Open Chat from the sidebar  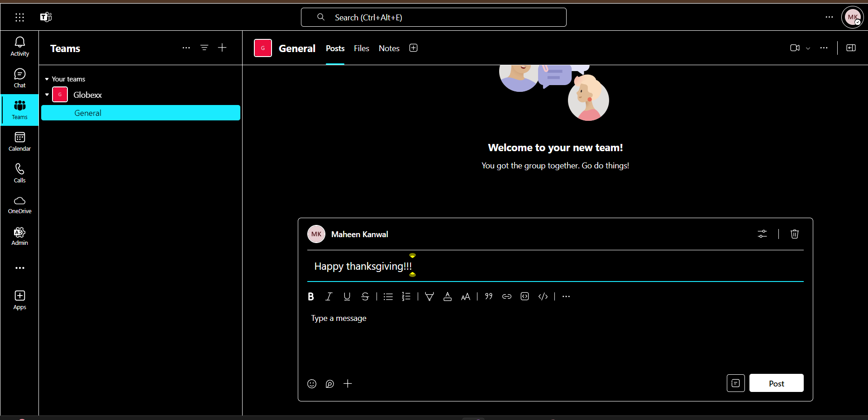tap(19, 78)
